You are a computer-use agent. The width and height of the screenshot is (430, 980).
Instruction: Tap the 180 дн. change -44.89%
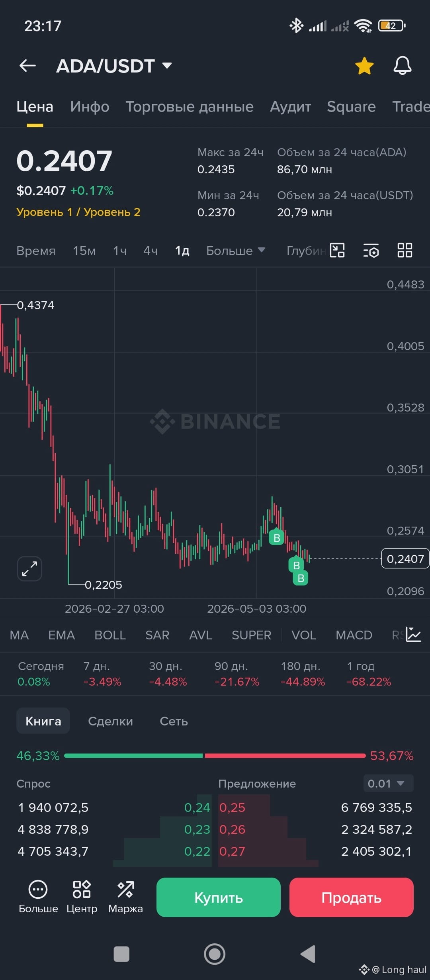tap(303, 682)
